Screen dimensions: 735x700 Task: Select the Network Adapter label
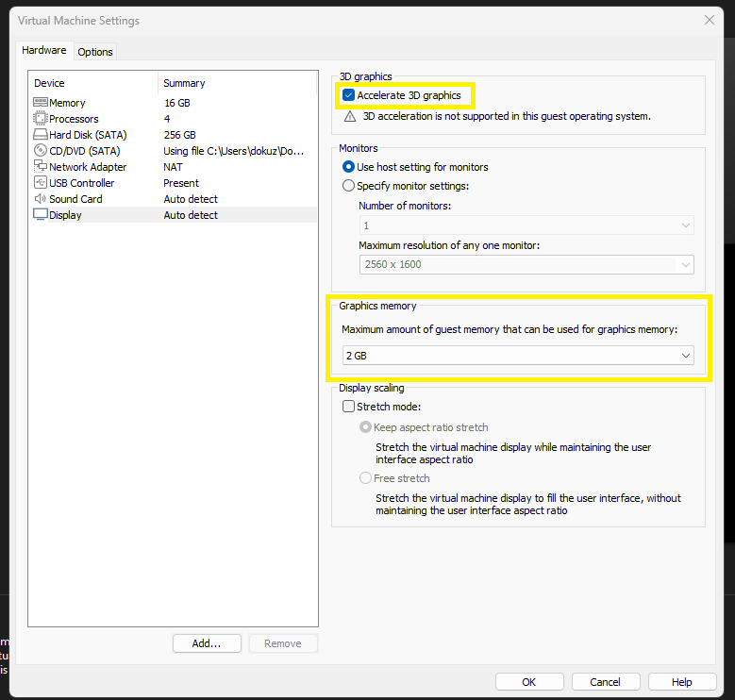[x=88, y=167]
